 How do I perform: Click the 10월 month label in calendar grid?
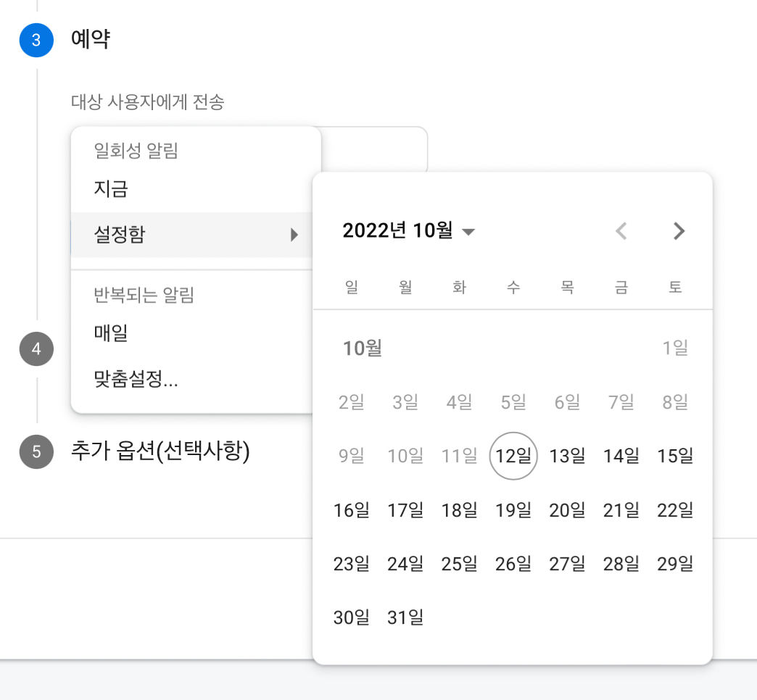tap(363, 348)
